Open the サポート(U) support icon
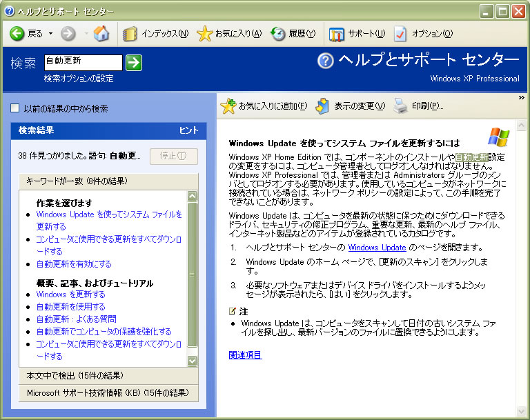Screen dimensions: 530x420 tap(336, 34)
